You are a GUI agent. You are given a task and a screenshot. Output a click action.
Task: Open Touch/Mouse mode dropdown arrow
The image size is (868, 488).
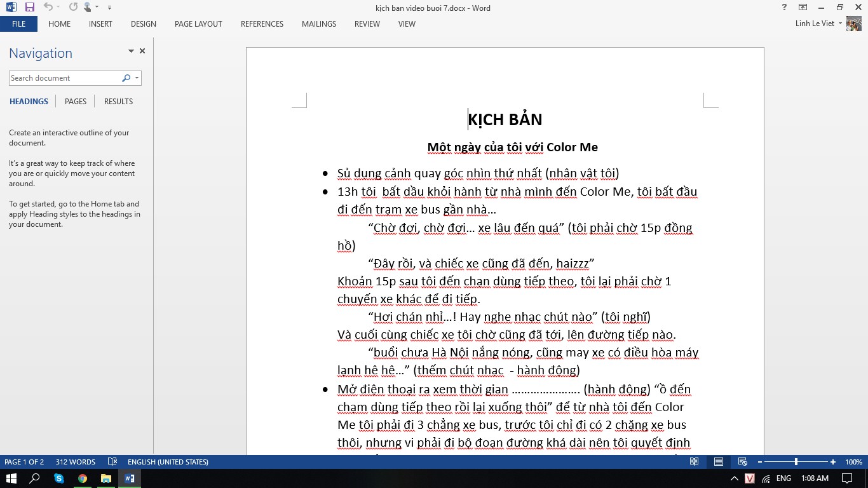pos(97,8)
